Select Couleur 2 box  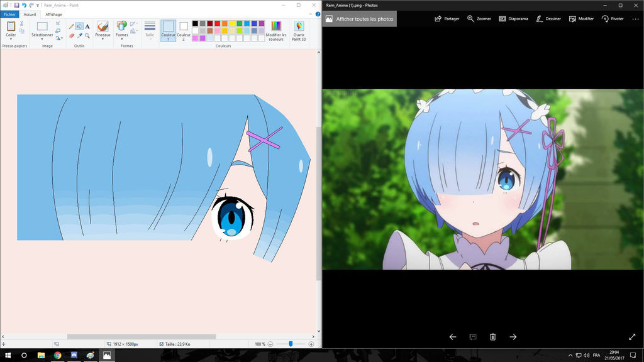coord(184,31)
